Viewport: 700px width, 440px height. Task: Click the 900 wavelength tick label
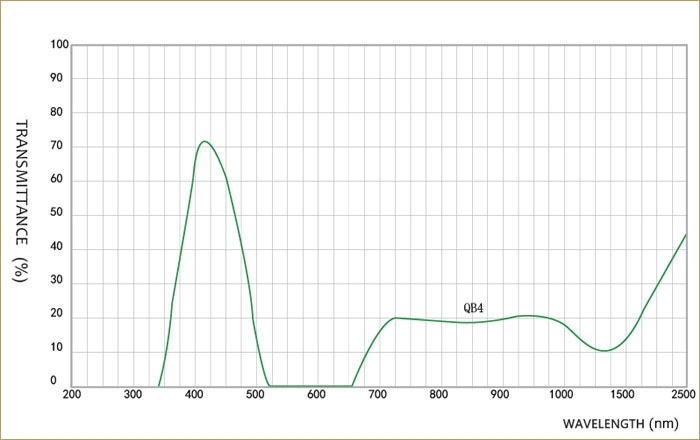[x=500, y=395]
